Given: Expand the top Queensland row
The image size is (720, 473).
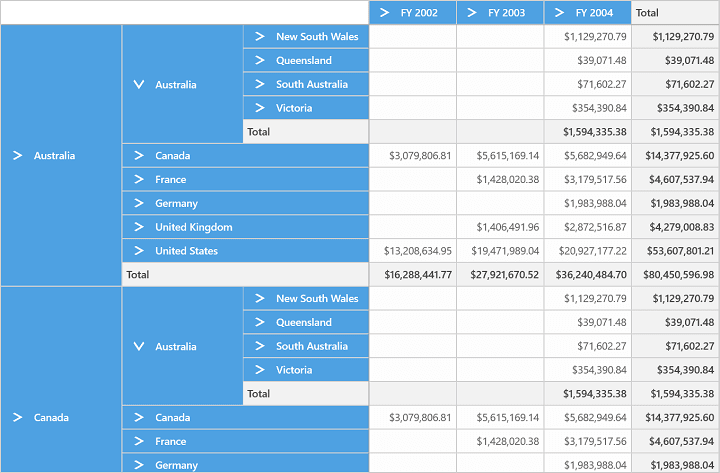Looking at the screenshot, I should (x=260, y=60).
